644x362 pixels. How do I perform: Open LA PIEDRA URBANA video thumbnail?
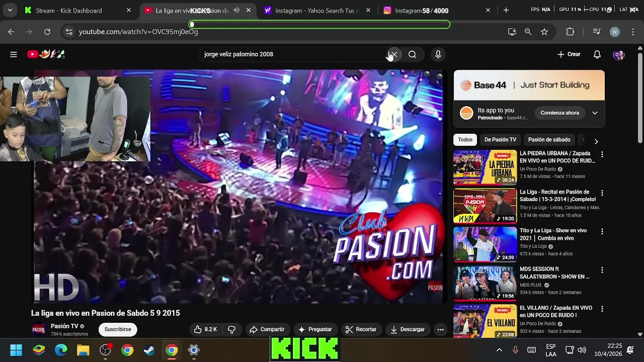point(485,167)
